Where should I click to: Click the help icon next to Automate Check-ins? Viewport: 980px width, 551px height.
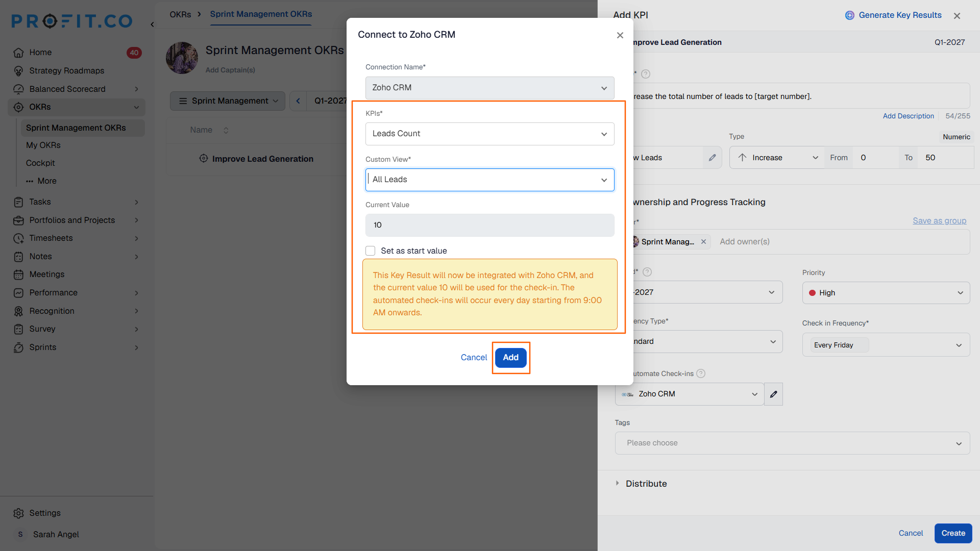coord(701,373)
